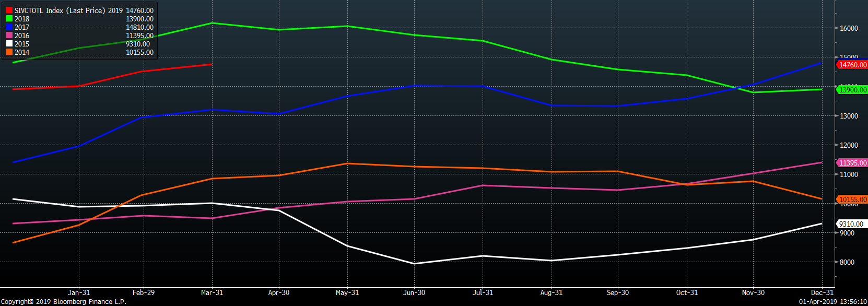Click the Bloomberg Finance L.P. copyright text
Screen dimensions: 868x306
64,302
